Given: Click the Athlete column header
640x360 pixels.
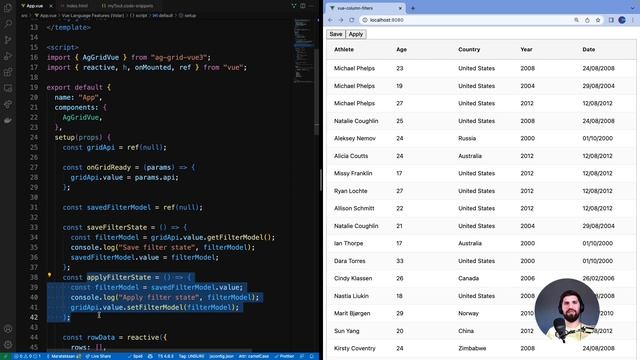Looking at the screenshot, I should pyautogui.click(x=344, y=49).
